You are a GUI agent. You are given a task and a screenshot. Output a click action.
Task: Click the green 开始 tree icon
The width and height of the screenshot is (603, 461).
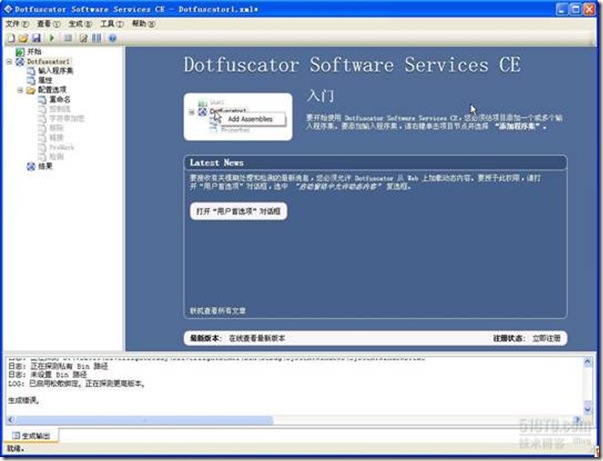pyautogui.click(x=20, y=52)
